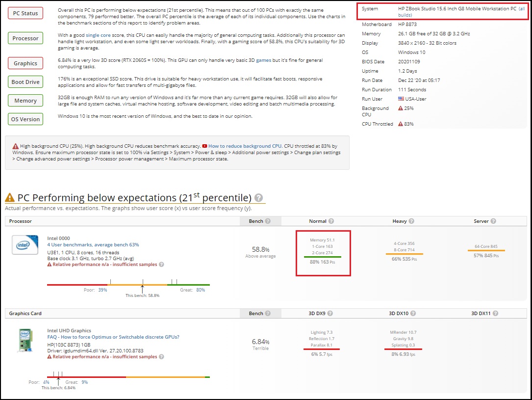Image resolution: width=532 pixels, height=400 pixels.
Task: Click the Memory summary button
Action: (x=25, y=101)
